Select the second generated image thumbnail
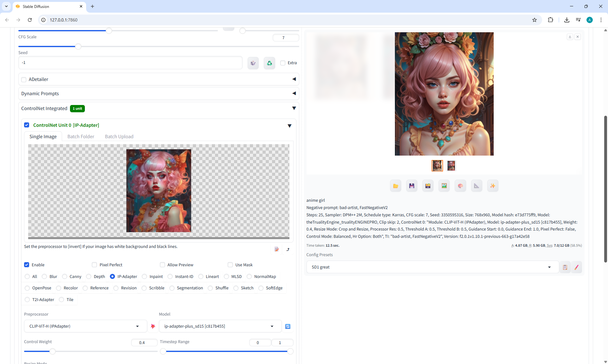 pos(451,166)
